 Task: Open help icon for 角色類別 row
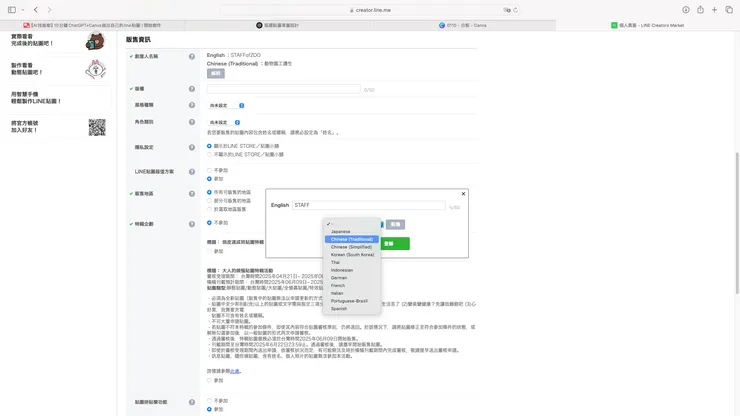click(192, 122)
